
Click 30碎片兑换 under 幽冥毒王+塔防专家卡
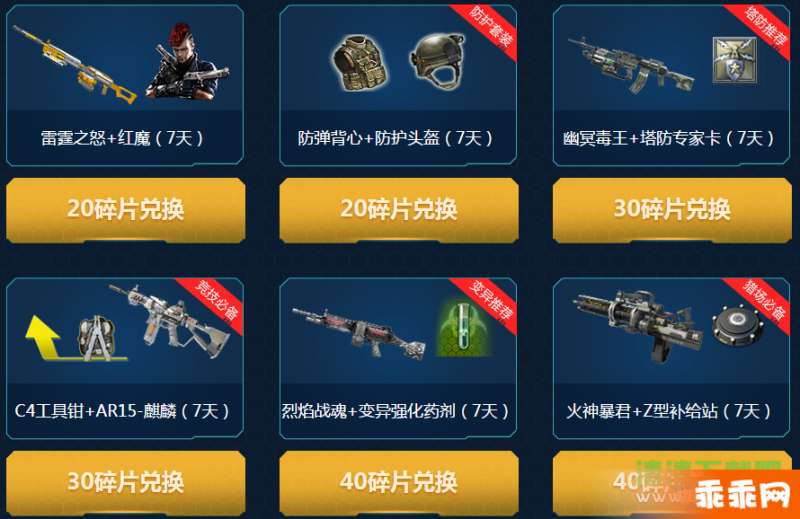(672, 209)
